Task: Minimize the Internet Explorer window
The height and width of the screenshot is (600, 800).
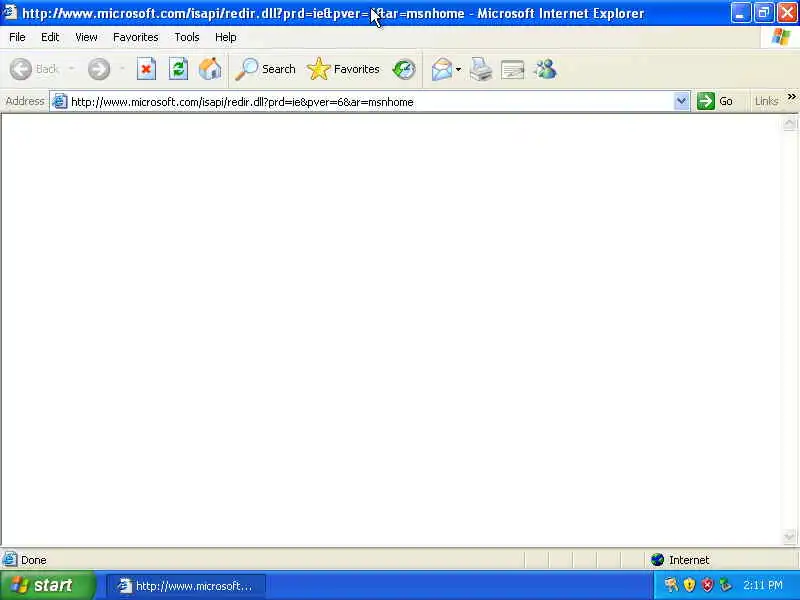Action: click(x=740, y=13)
